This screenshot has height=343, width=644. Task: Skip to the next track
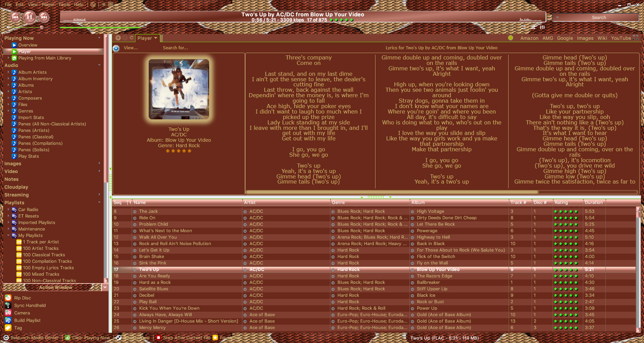coord(44,17)
